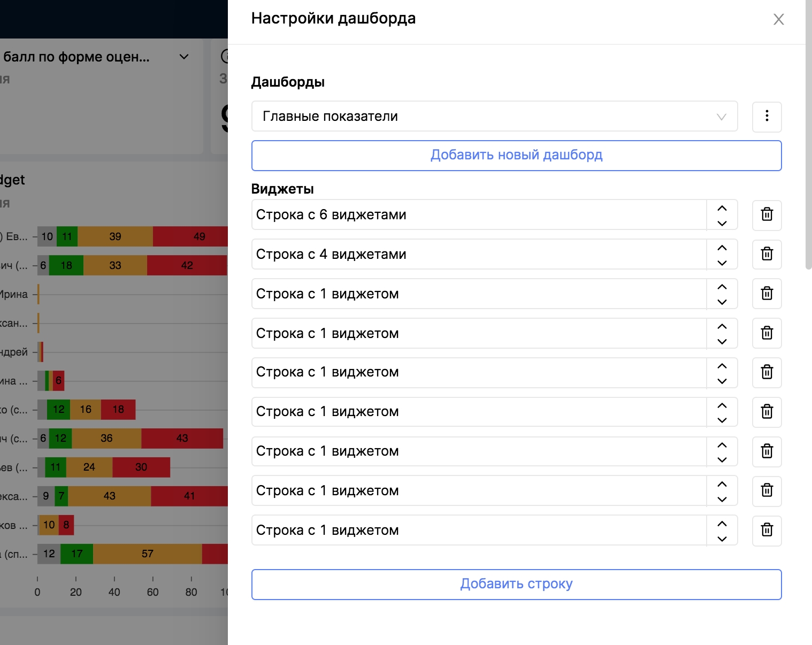Image resolution: width=812 pixels, height=645 pixels.
Task: Move the last widget row up
Action: (722, 524)
